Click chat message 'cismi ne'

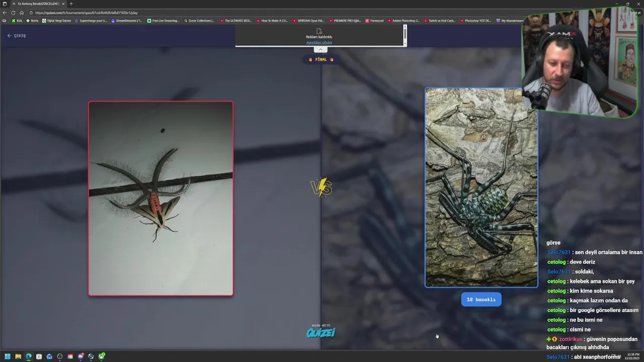580,329
